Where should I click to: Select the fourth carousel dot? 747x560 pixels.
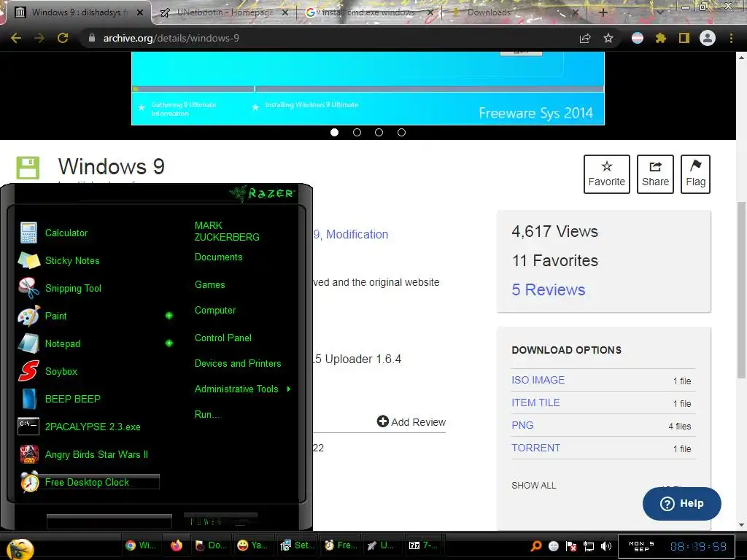pos(402,133)
